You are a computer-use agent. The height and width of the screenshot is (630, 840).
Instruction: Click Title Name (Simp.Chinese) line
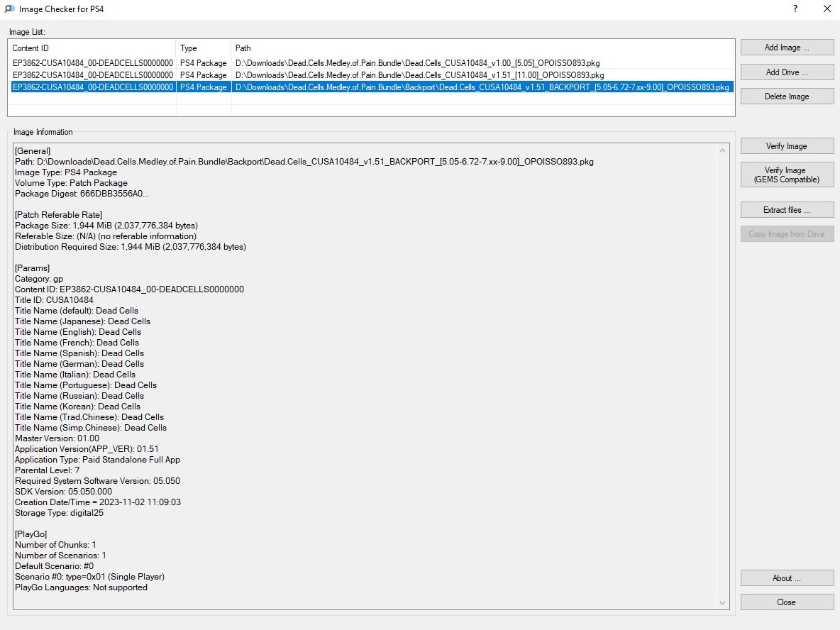[91, 428]
